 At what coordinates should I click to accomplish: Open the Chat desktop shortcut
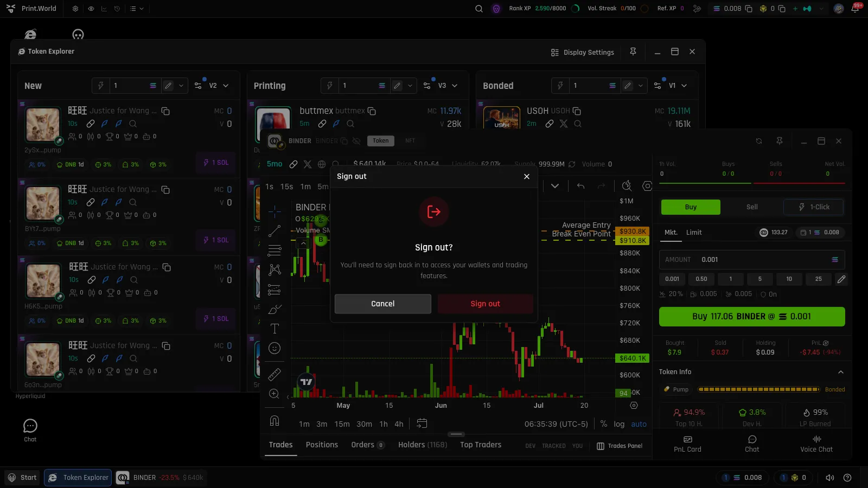pos(30,431)
